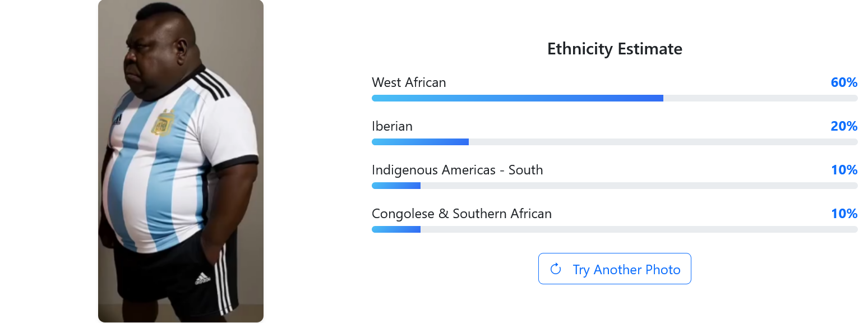The height and width of the screenshot is (323, 868).
Task: Click the refresh icon in Try Another Photo
Action: pos(556,269)
